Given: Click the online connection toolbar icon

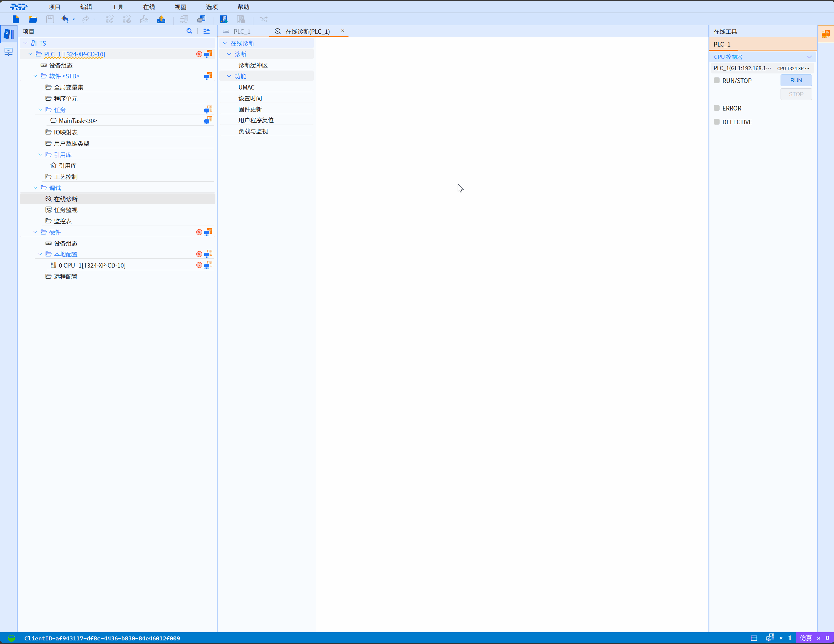Looking at the screenshot, I should 201,19.
